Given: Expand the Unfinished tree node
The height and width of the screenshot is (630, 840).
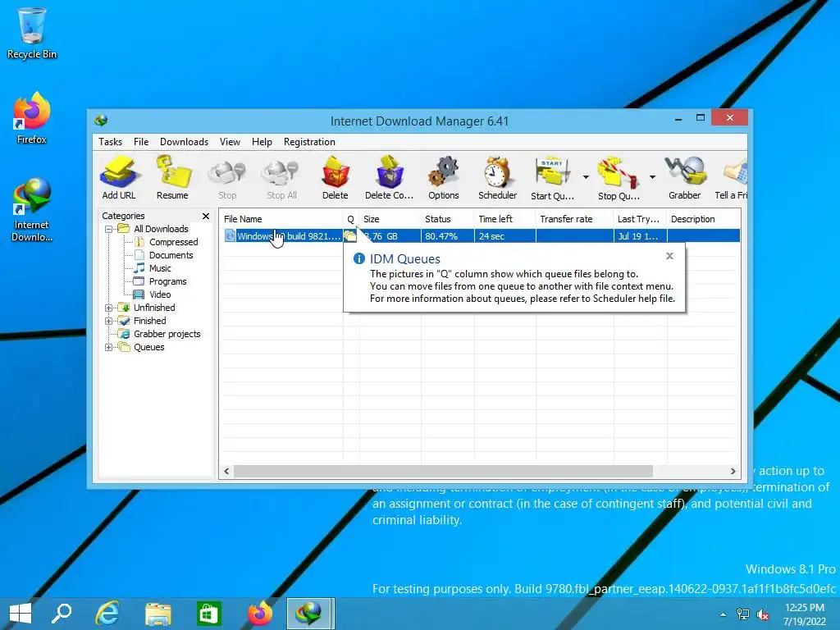Looking at the screenshot, I should tap(109, 308).
